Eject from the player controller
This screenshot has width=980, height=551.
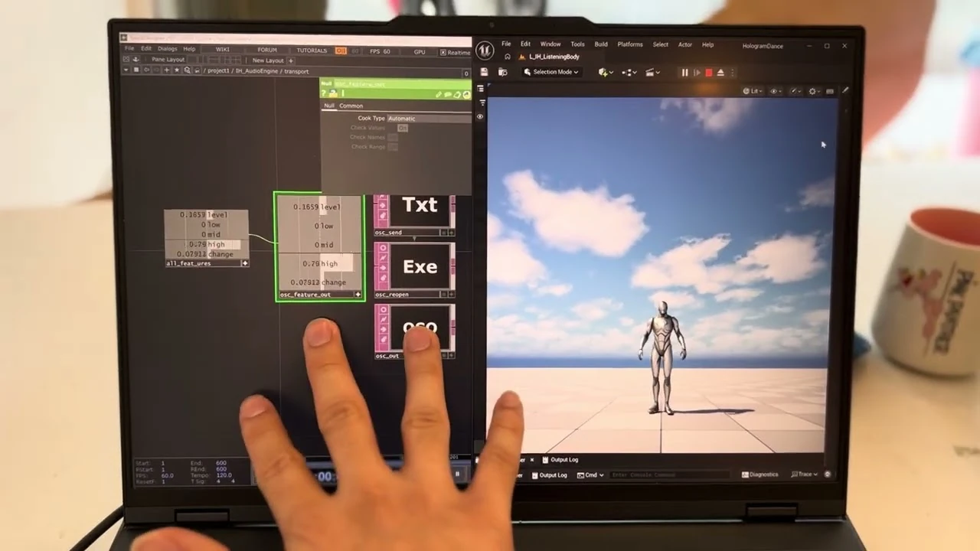(720, 73)
